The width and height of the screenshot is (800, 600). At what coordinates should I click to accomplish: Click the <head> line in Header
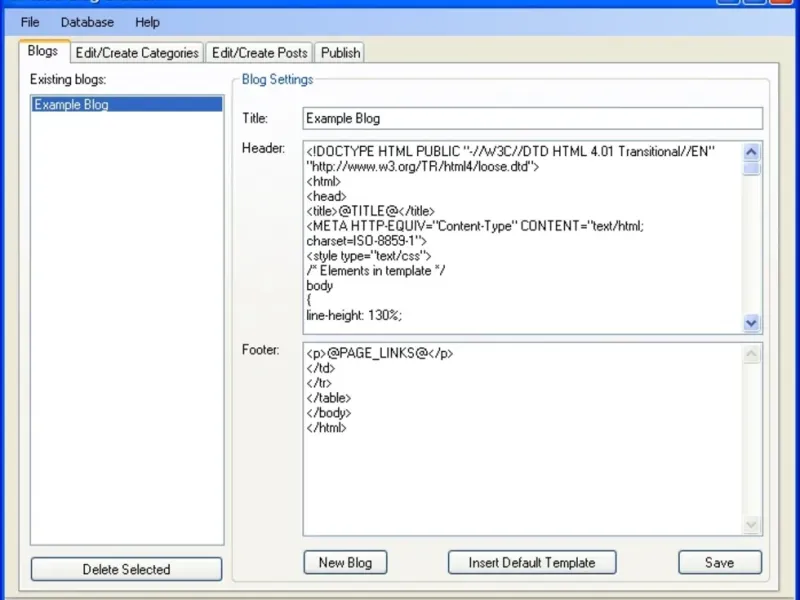coord(326,196)
